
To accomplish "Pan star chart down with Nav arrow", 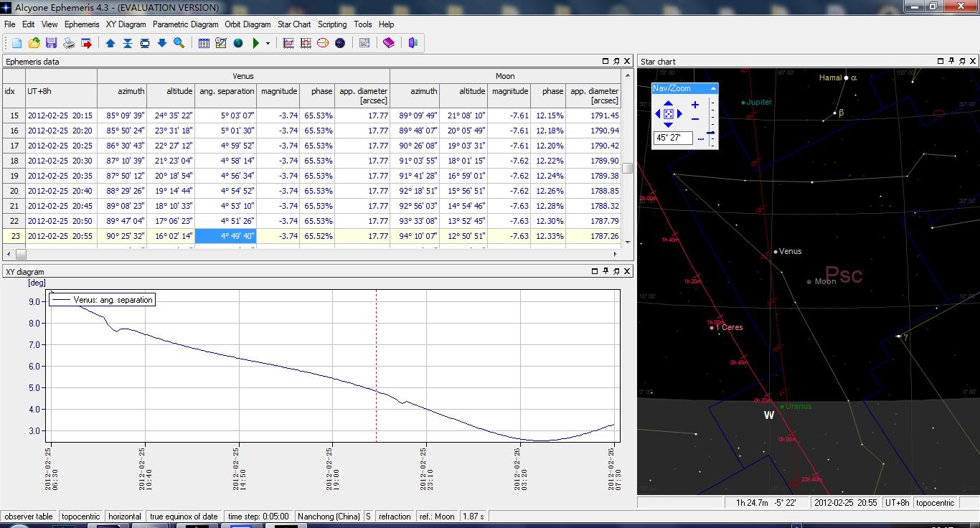I will tap(668, 124).
